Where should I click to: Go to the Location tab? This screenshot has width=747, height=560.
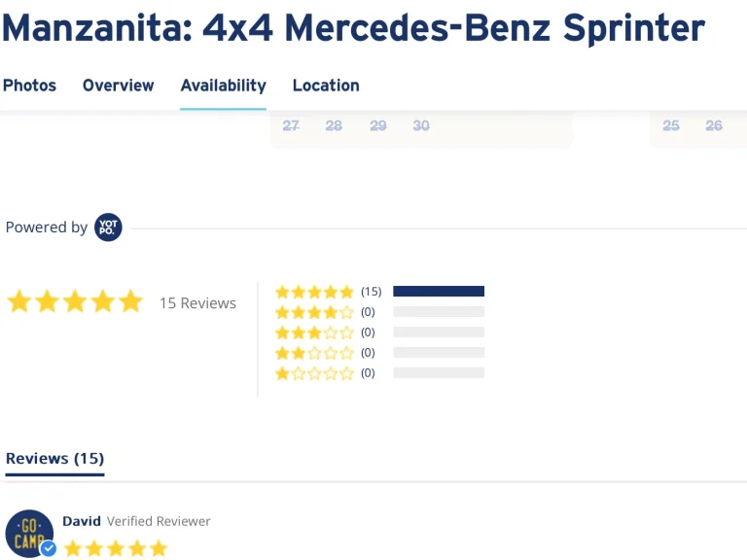tap(326, 86)
